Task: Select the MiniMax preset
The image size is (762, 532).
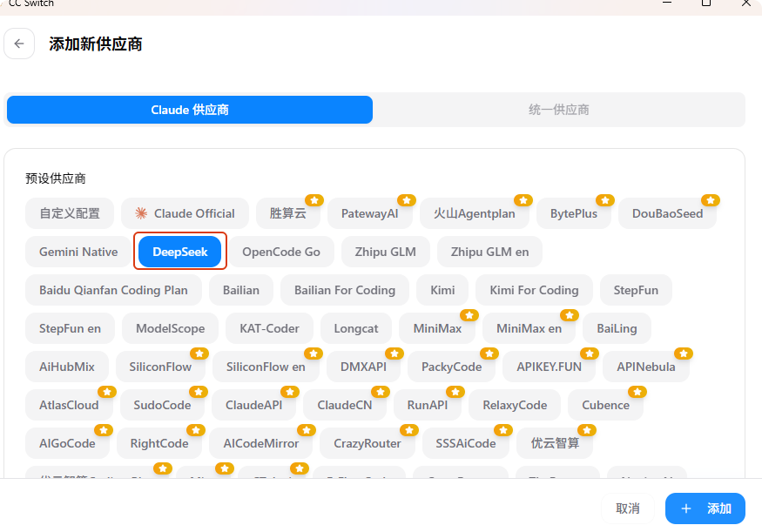Action: [437, 328]
